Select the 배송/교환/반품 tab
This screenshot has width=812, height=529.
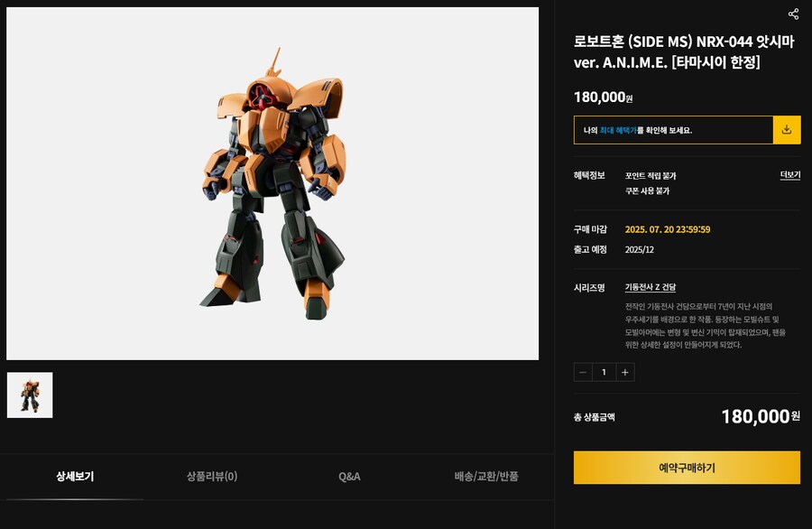[x=486, y=476]
